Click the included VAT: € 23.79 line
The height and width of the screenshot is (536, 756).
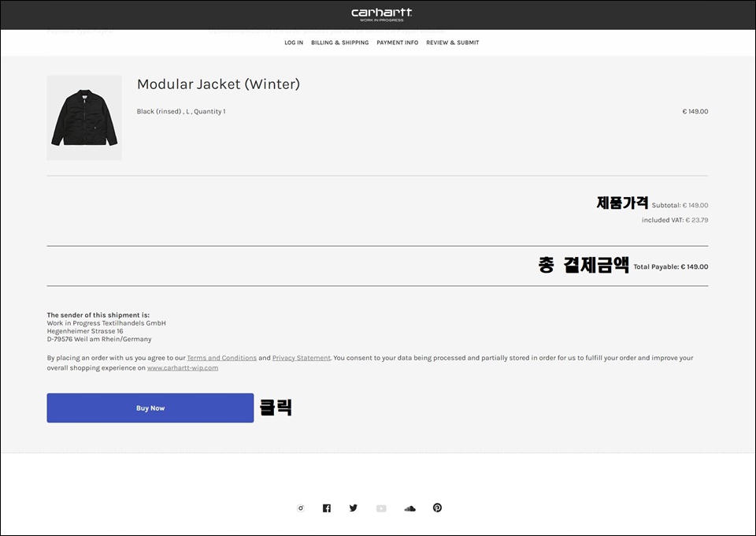(x=675, y=220)
